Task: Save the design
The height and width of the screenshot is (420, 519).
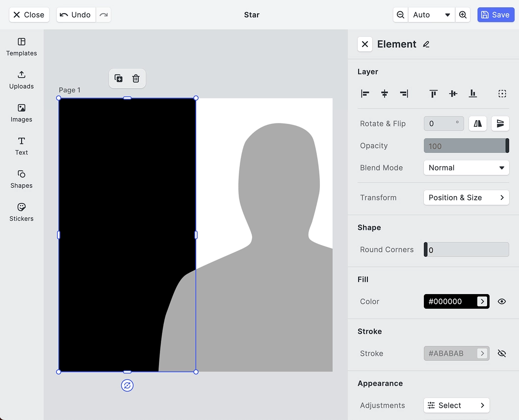Action: (x=495, y=15)
